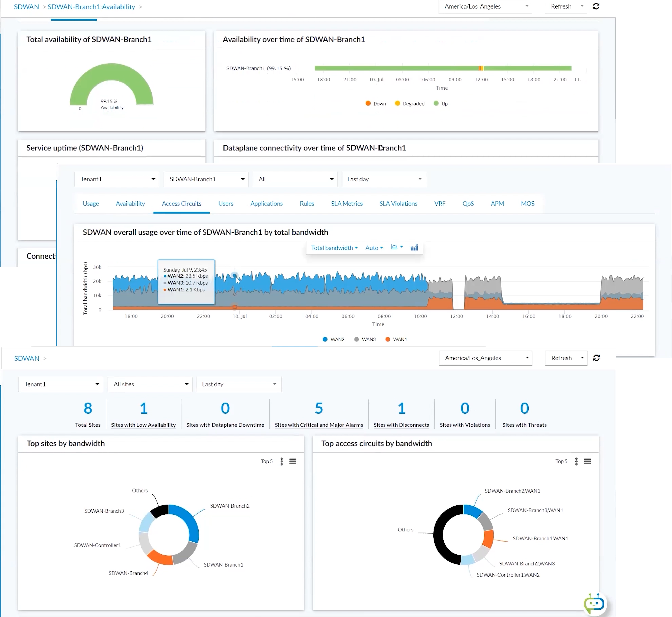The image size is (672, 617).
Task: Open Sites with Critical and Major Alarms link
Action: click(x=319, y=425)
